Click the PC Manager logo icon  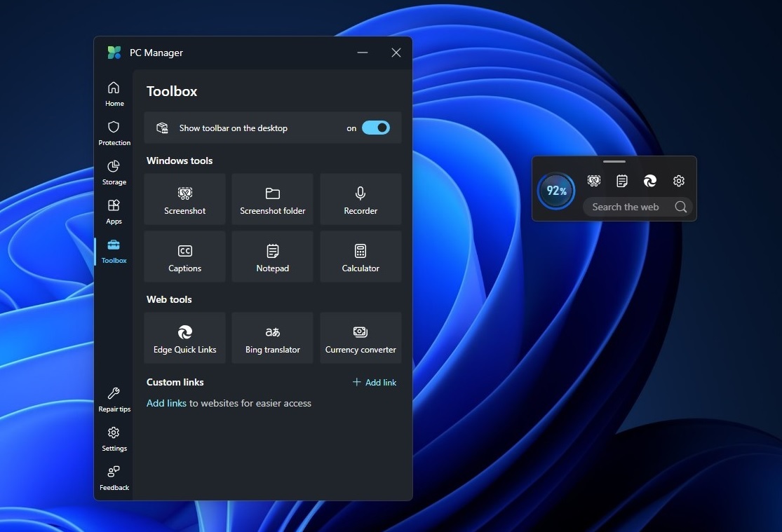tap(114, 53)
